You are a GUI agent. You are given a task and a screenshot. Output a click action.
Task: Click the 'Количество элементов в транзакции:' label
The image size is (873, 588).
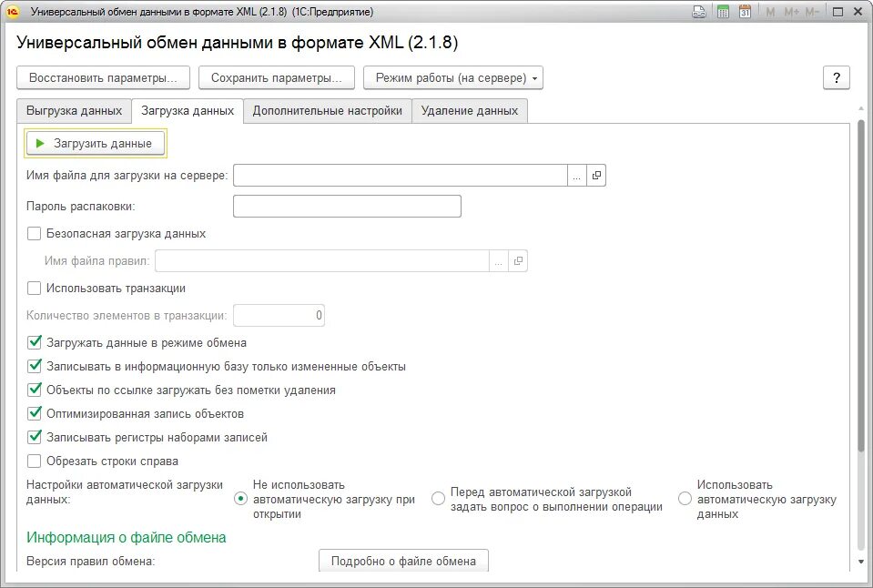[x=127, y=316]
